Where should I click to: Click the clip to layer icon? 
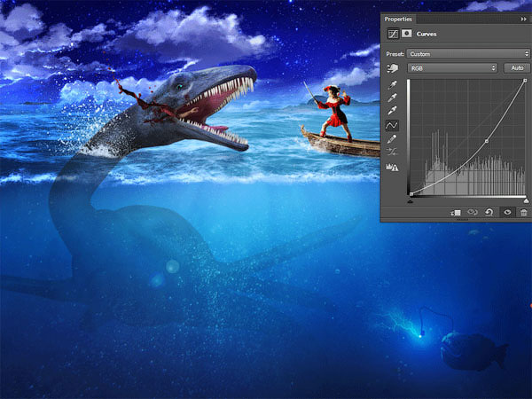(x=456, y=213)
